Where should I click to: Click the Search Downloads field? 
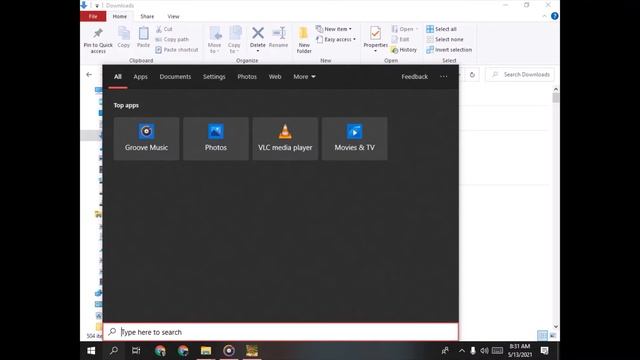pos(520,75)
